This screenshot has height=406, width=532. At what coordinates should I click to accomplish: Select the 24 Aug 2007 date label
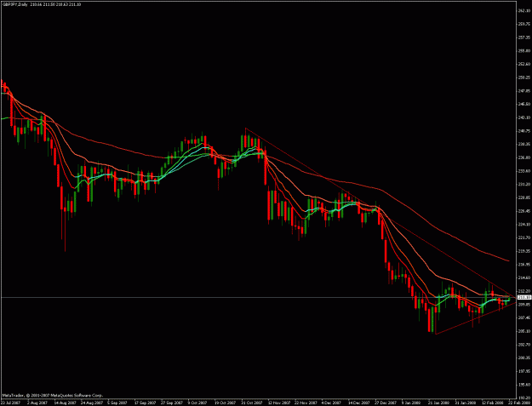coord(90,403)
